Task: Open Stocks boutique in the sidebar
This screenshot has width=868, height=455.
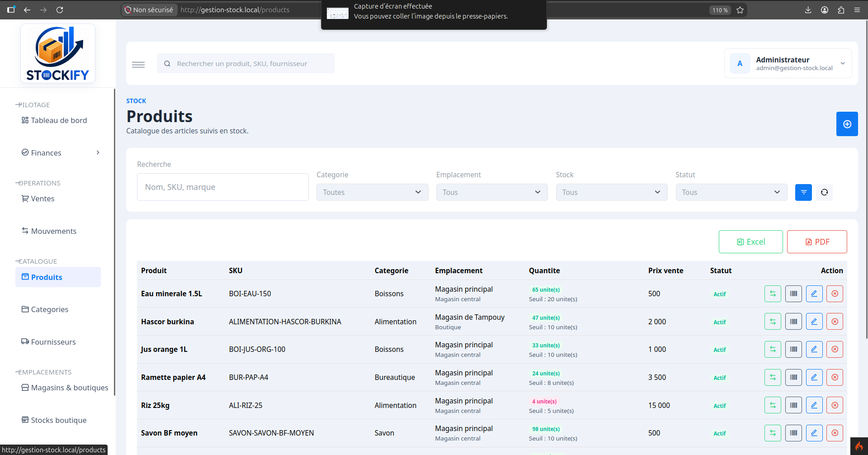Action: pos(54,420)
